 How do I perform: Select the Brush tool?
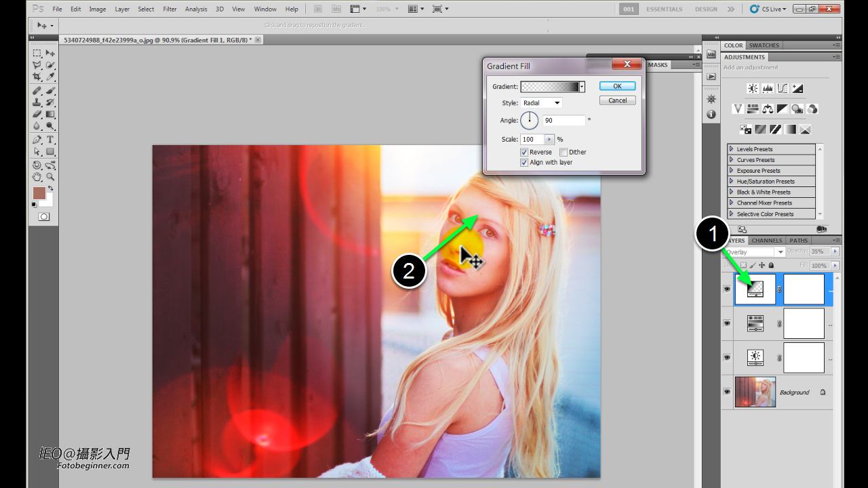click(50, 90)
